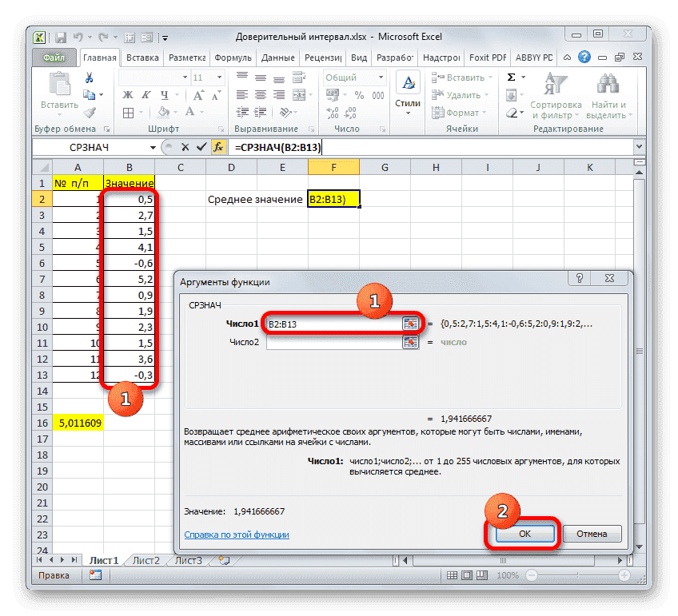
Task: Click the Cell Styles icon
Action: pos(408,83)
